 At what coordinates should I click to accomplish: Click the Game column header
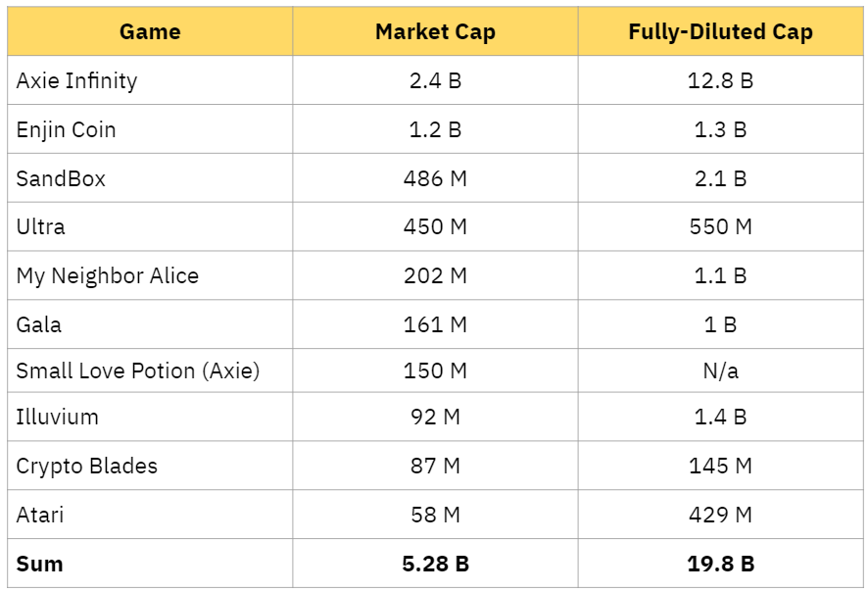(150, 32)
